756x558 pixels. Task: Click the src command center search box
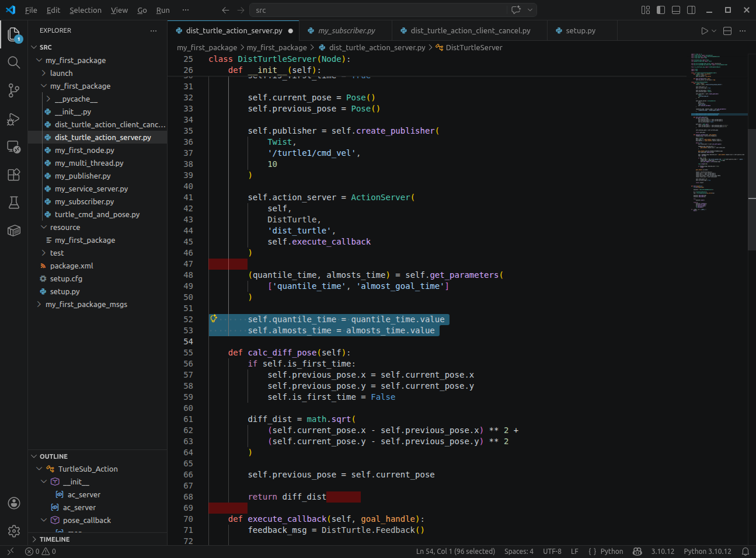click(x=378, y=10)
